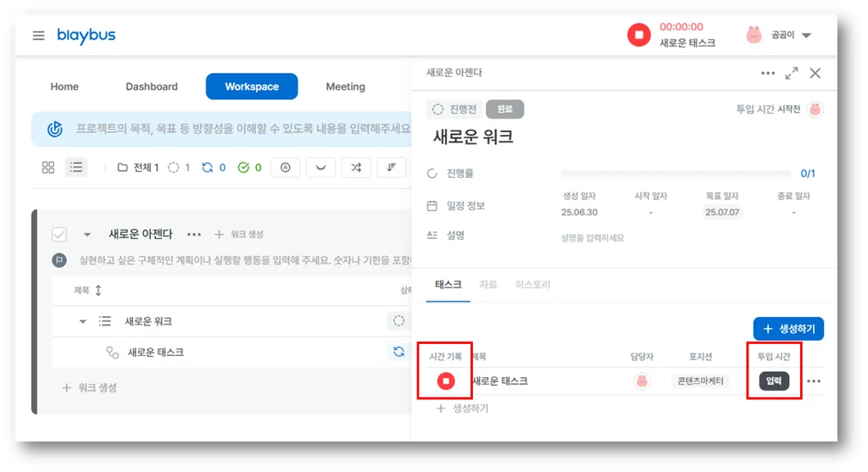This screenshot has width=868, height=472.
Task: Click the 설명을 입력하세요 description field
Action: (x=592, y=238)
